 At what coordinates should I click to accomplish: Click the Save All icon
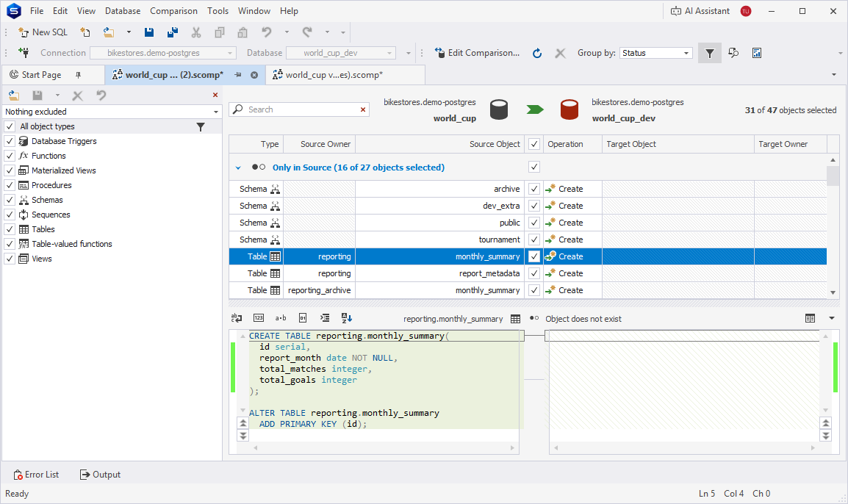[x=173, y=32]
